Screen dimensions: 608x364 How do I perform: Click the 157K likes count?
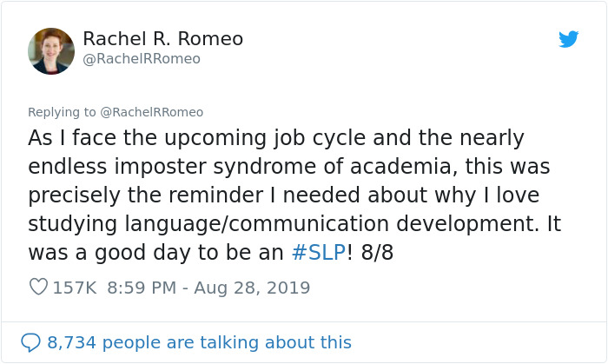pos(75,288)
